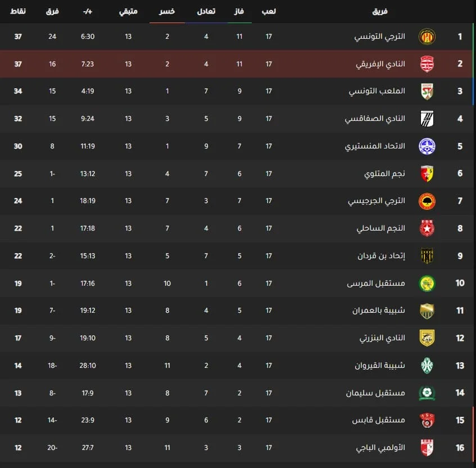Viewport: 476px width, 468px height.
Task: Click the الاتحاد المنستيري team badge
Action: 427,146
